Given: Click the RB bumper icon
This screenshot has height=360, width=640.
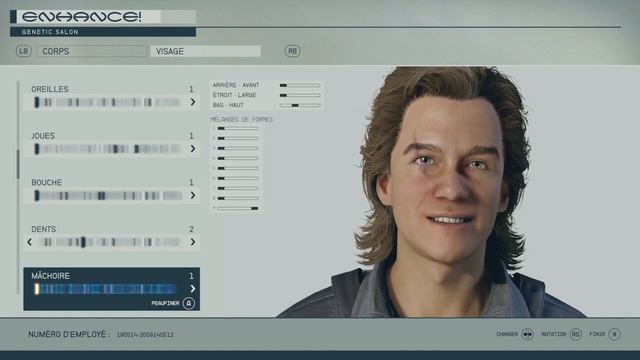Looking at the screenshot, I should pos(292,51).
